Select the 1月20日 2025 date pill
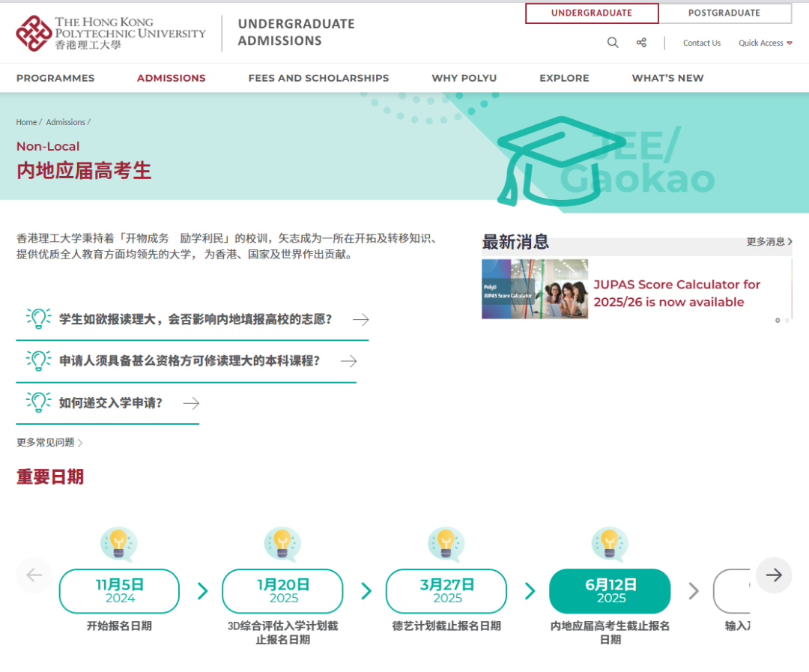The height and width of the screenshot is (672, 809). pos(282,591)
